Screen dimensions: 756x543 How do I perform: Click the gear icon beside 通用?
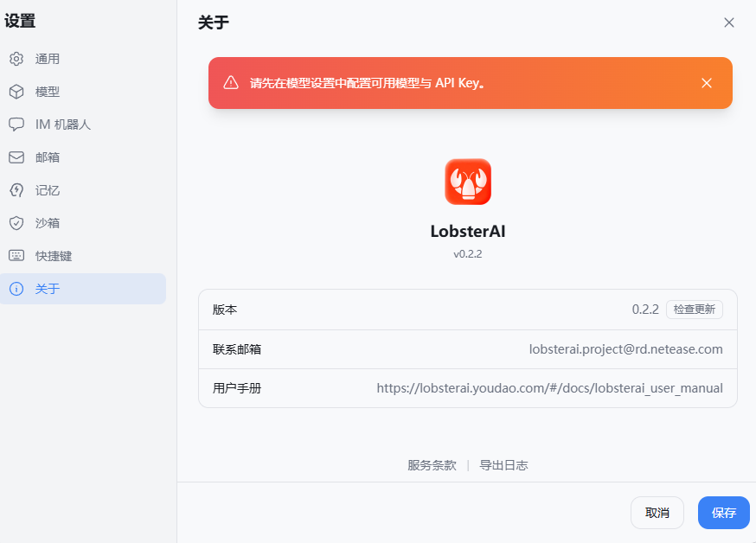coord(16,59)
